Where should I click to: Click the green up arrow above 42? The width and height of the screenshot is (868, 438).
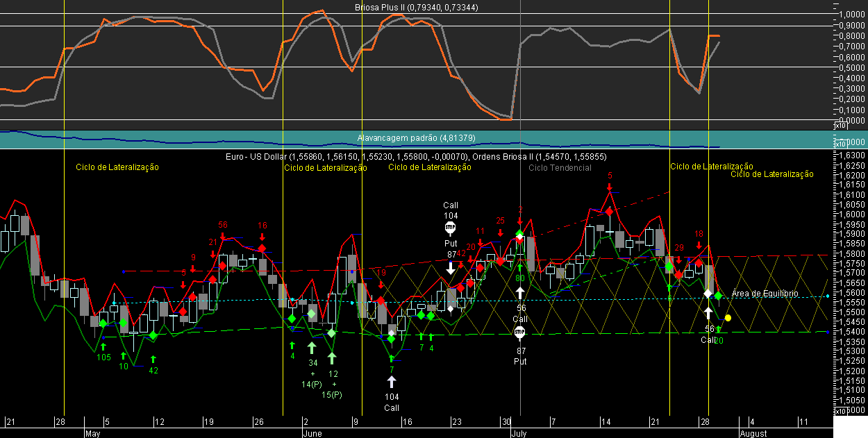pyautogui.click(x=153, y=358)
